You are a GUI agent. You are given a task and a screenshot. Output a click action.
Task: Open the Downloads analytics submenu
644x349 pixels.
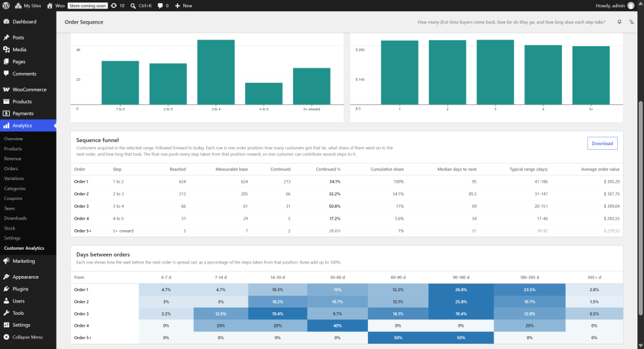[16, 218]
